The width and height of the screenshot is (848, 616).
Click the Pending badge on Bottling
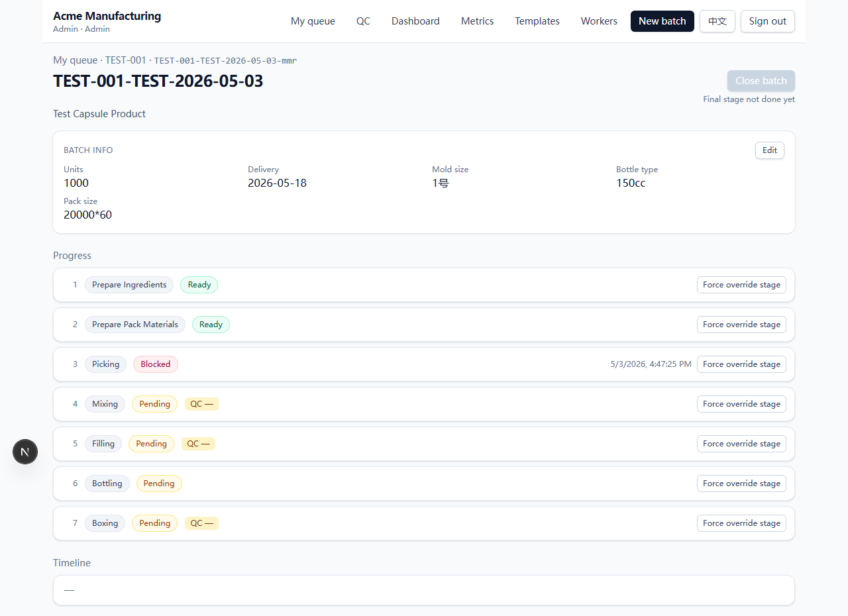click(x=159, y=484)
